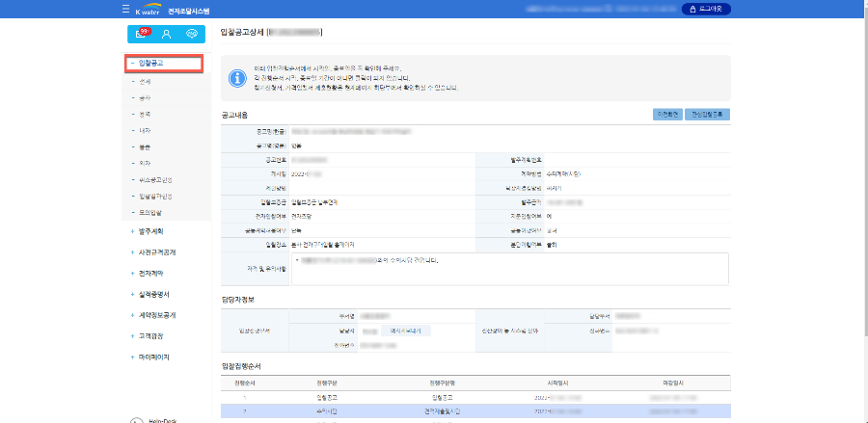
Task: Click inside the 자격 및 유의사항 text box
Action: tap(510, 269)
